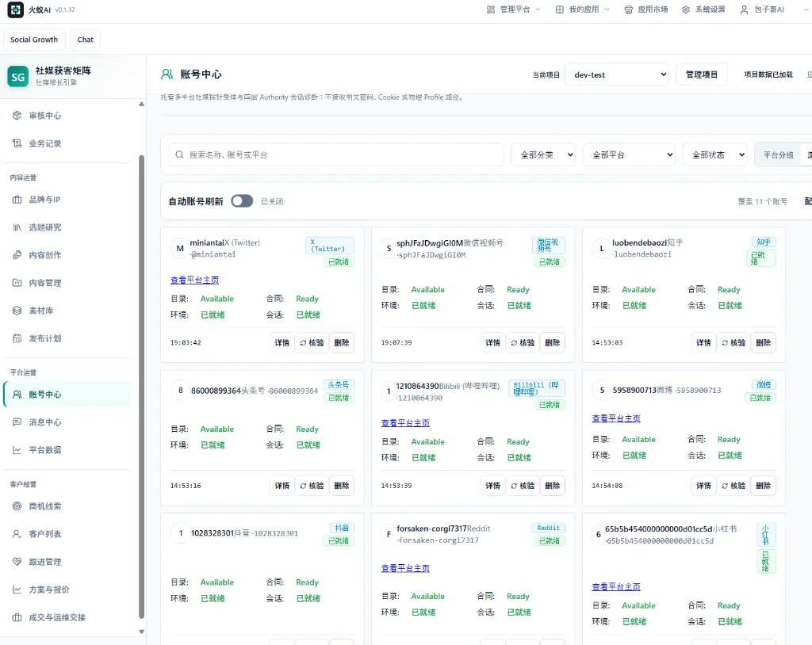
Task: Click 核验 on the 5958900713 微博 card
Action: click(733, 486)
